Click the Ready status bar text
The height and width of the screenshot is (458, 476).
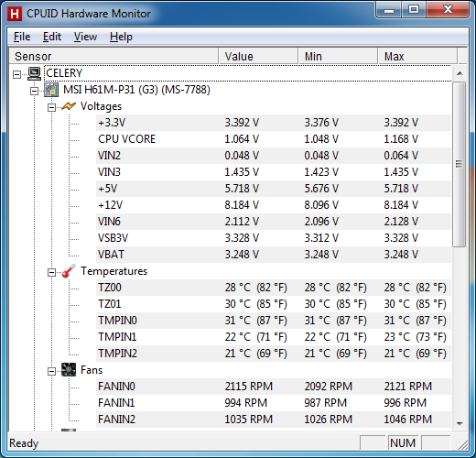24,443
